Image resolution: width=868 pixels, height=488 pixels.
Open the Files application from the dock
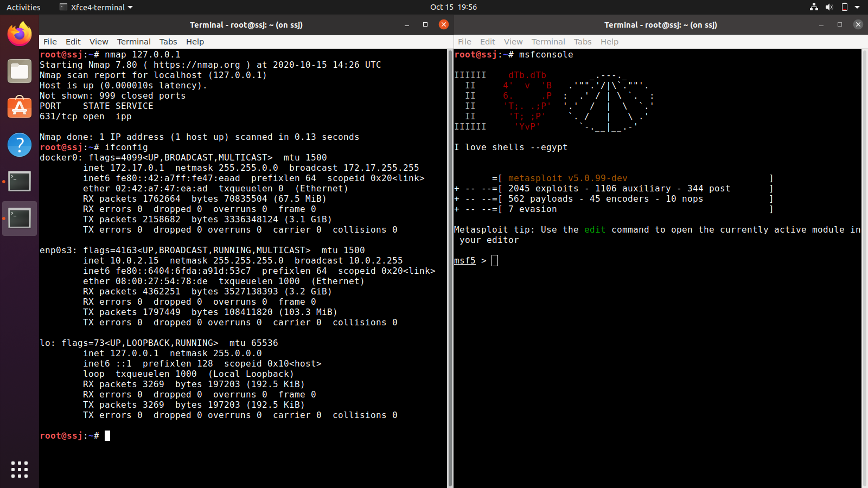(x=19, y=70)
